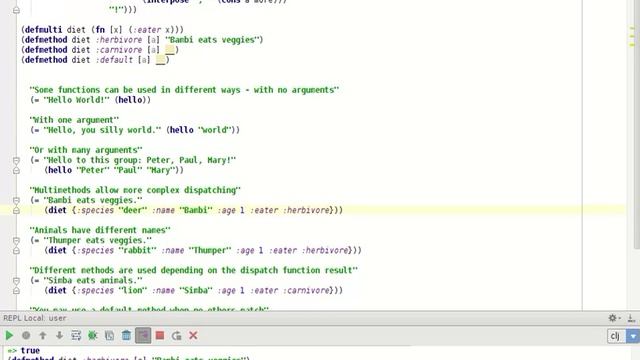Click "Hello World!" string
Screen dimensions: 640x360
[x=76, y=100]
